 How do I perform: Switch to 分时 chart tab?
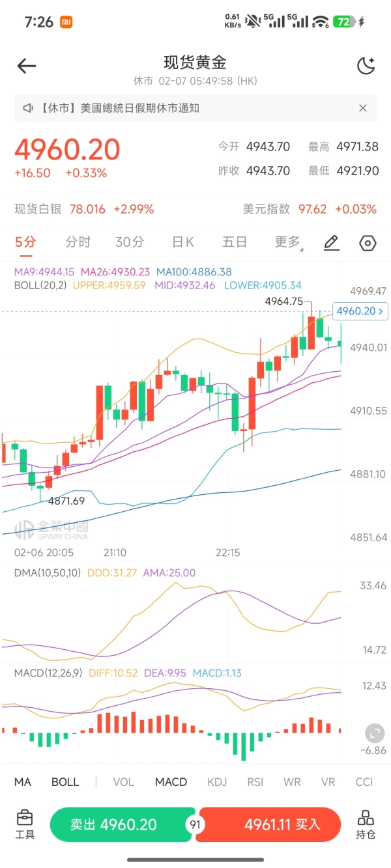(x=78, y=243)
